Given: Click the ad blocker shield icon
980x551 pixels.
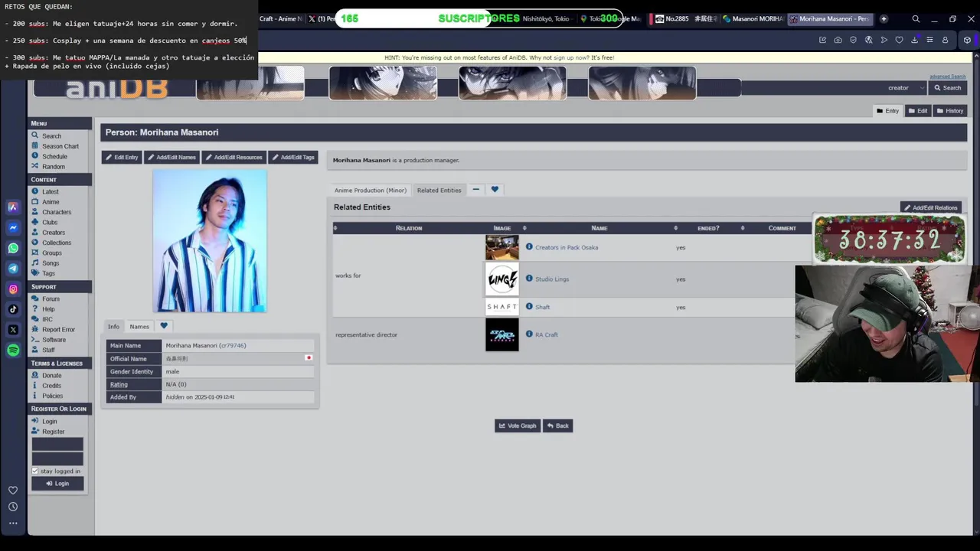Looking at the screenshot, I should point(853,40).
